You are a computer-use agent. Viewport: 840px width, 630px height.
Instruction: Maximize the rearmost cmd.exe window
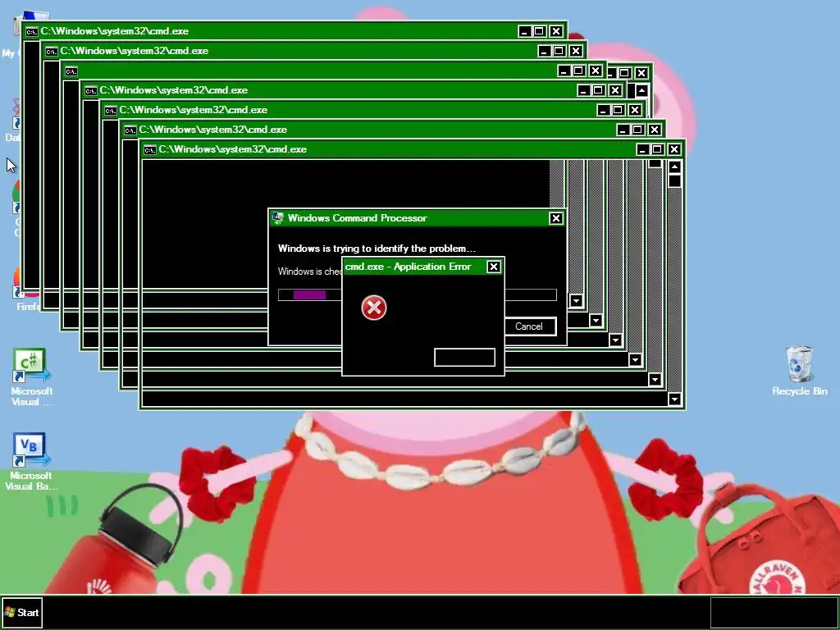pos(539,31)
